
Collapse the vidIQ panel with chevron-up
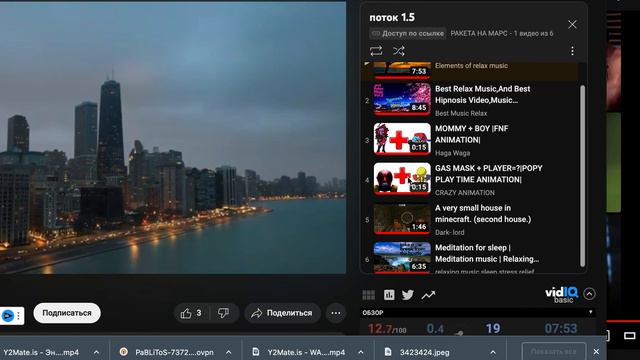(x=589, y=294)
